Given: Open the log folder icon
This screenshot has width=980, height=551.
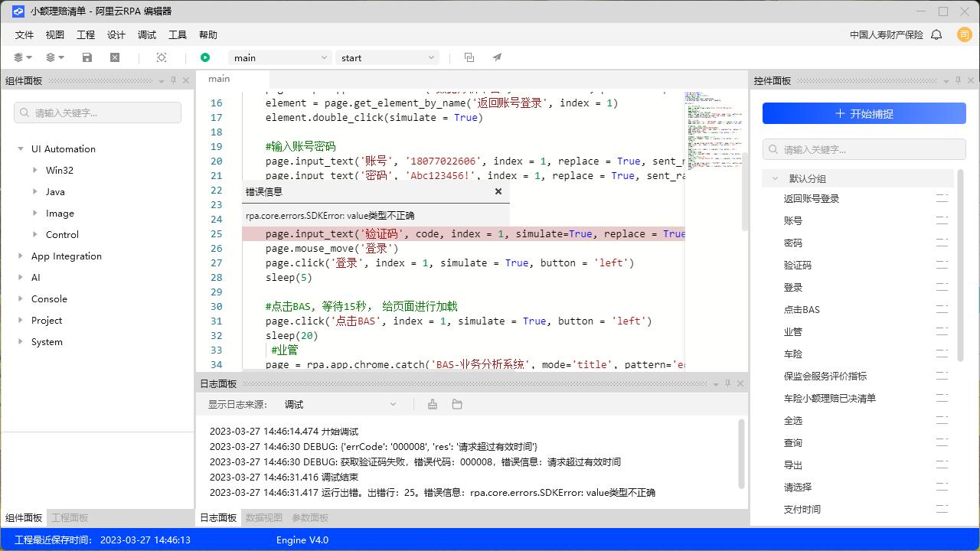Looking at the screenshot, I should click(457, 404).
